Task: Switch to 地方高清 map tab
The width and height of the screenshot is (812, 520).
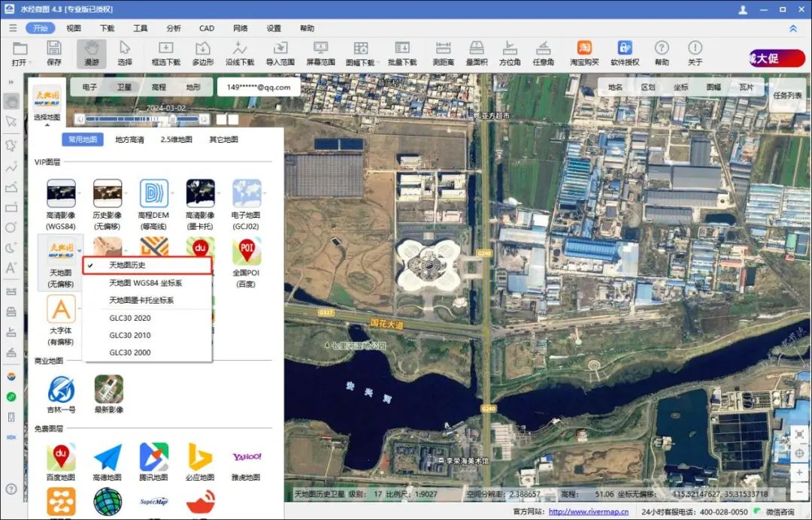Action: (x=129, y=140)
